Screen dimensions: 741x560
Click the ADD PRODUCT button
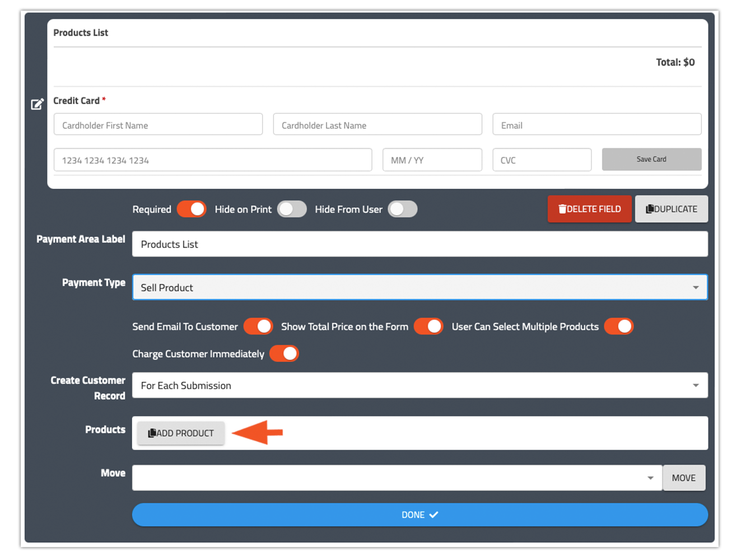(181, 433)
